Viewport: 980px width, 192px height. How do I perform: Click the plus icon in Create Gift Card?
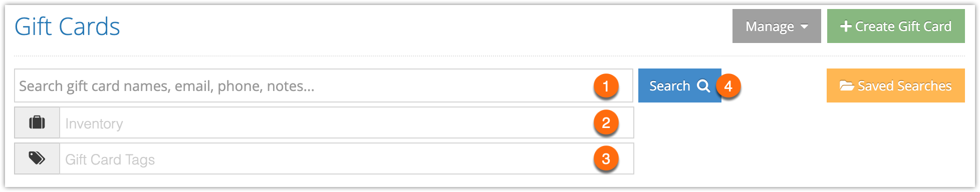(x=846, y=26)
